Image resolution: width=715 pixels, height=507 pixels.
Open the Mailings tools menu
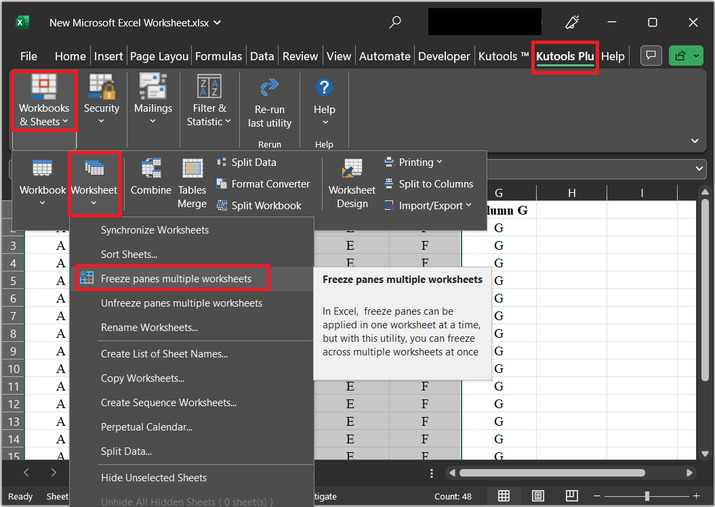[x=153, y=100]
